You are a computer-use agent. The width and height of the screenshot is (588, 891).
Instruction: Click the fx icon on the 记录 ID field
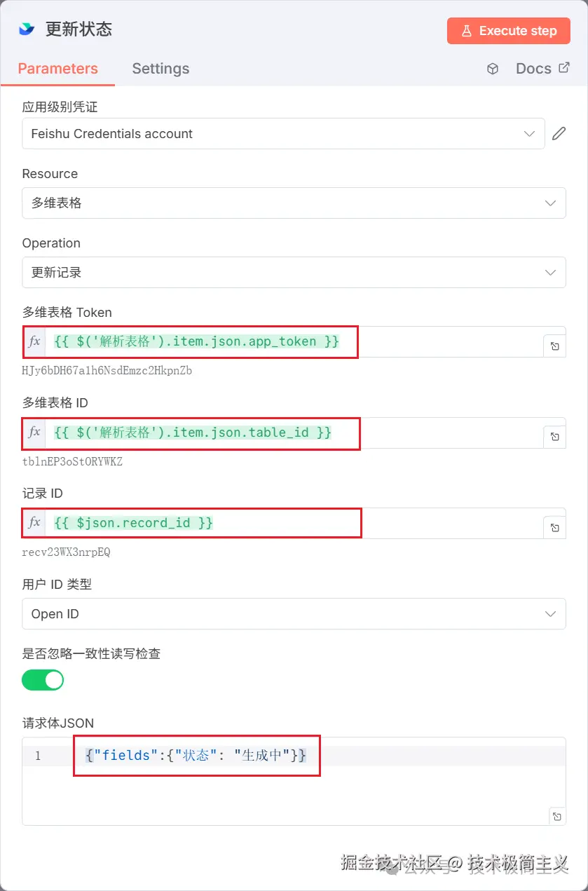[x=33, y=522]
